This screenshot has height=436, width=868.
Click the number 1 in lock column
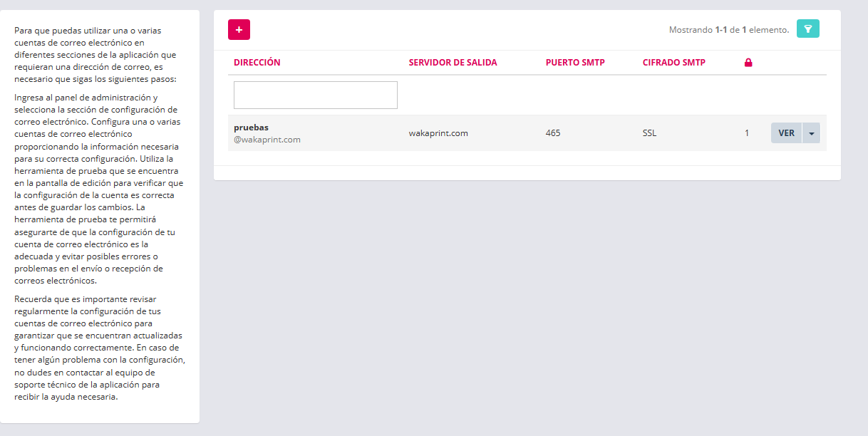747,133
